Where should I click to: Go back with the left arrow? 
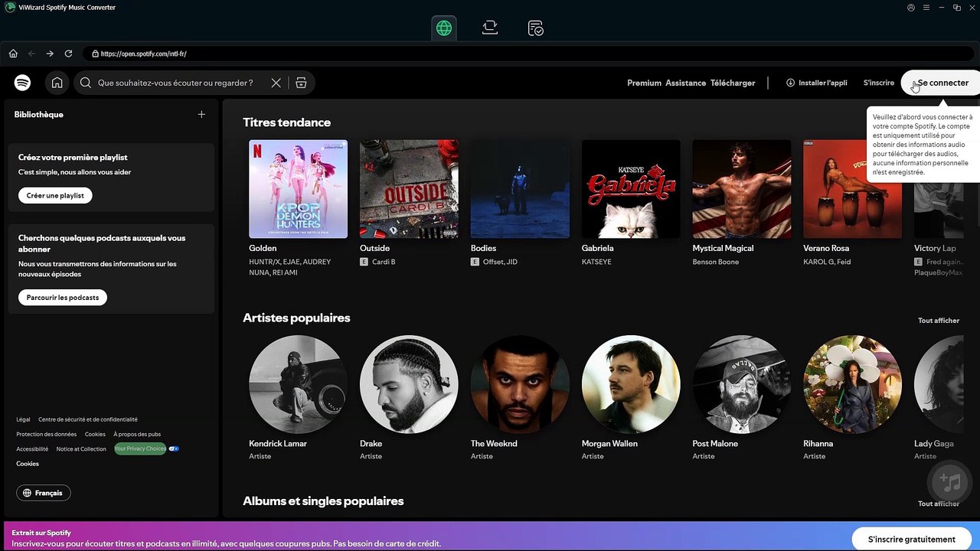(31, 54)
